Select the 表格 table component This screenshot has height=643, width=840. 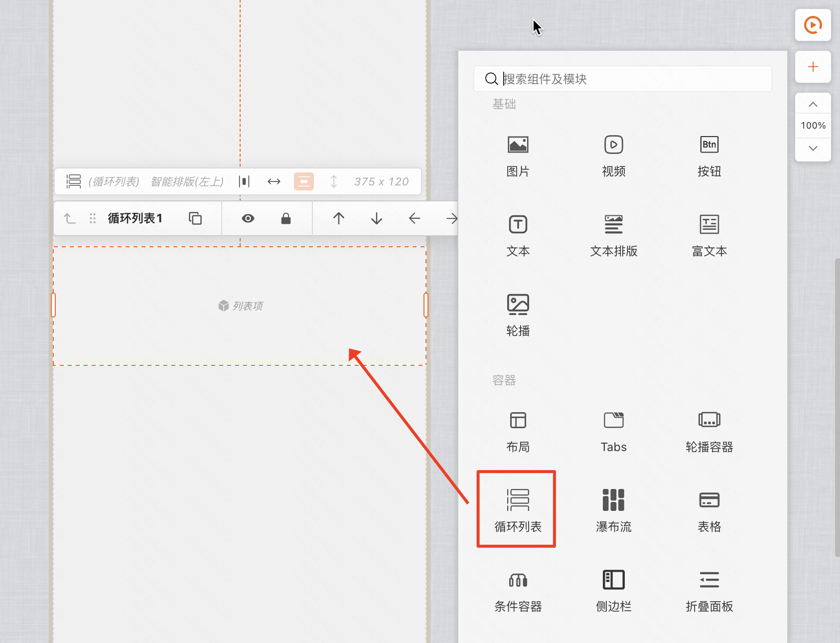(709, 512)
